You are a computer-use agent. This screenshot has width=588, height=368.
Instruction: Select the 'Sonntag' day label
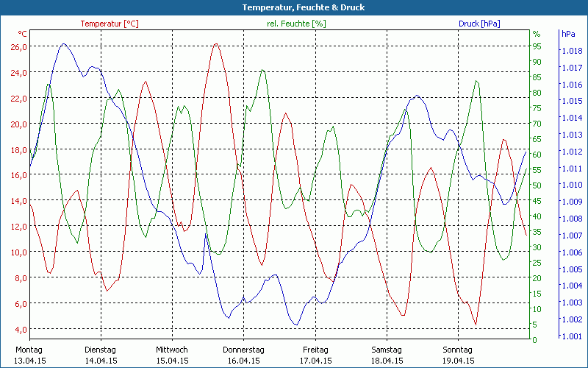click(x=458, y=350)
